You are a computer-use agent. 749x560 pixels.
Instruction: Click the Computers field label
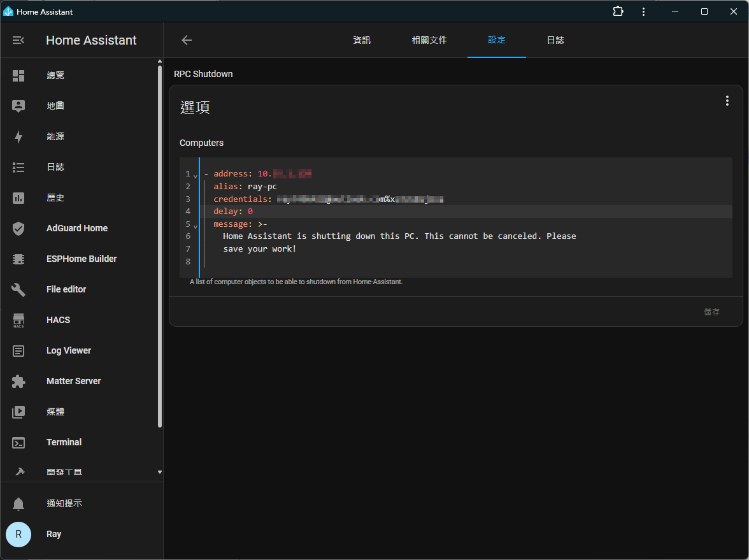coord(201,143)
